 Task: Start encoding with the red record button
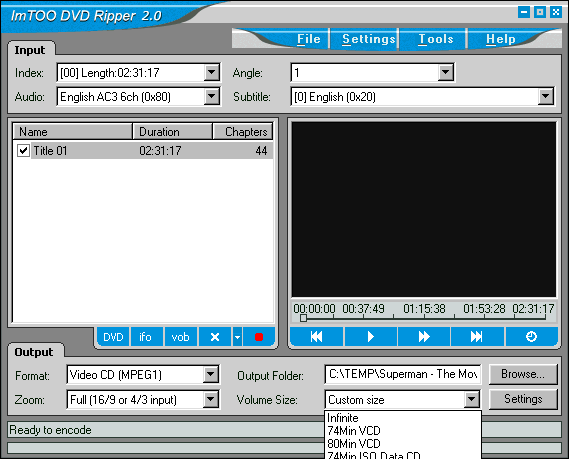[x=259, y=337]
